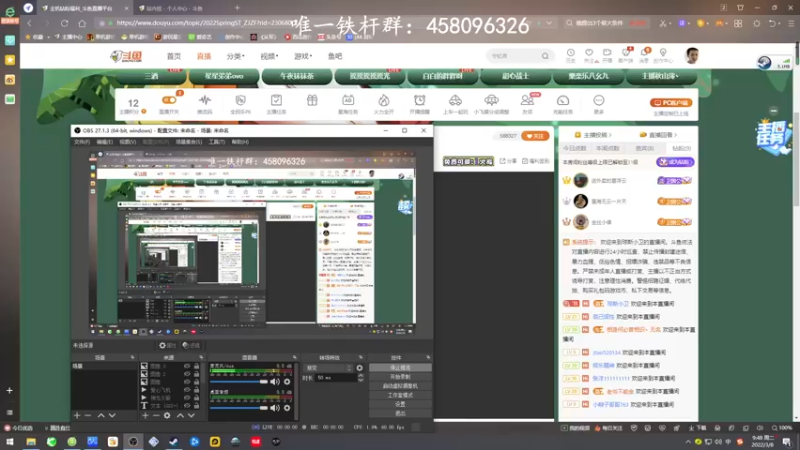
Task: Add a new source with plus icon
Action: point(145,416)
